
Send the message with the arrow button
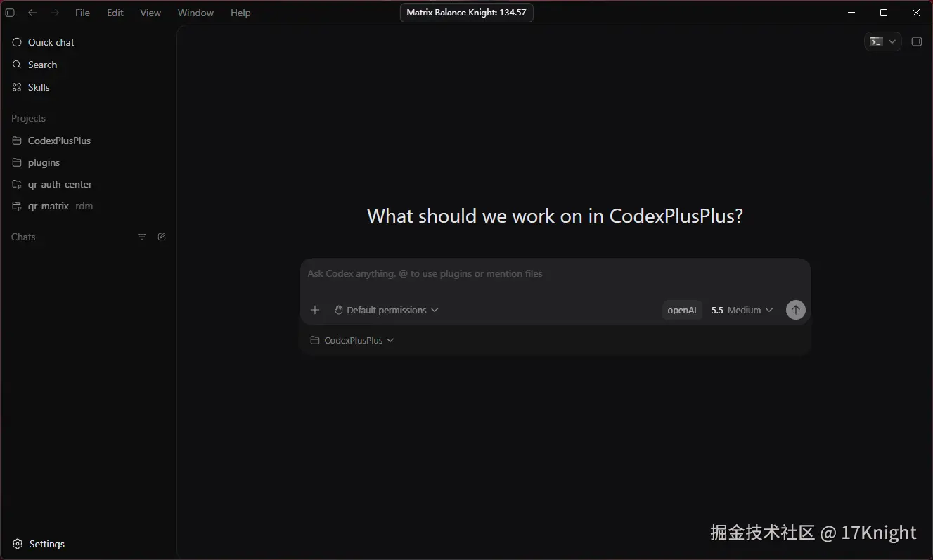pos(795,310)
